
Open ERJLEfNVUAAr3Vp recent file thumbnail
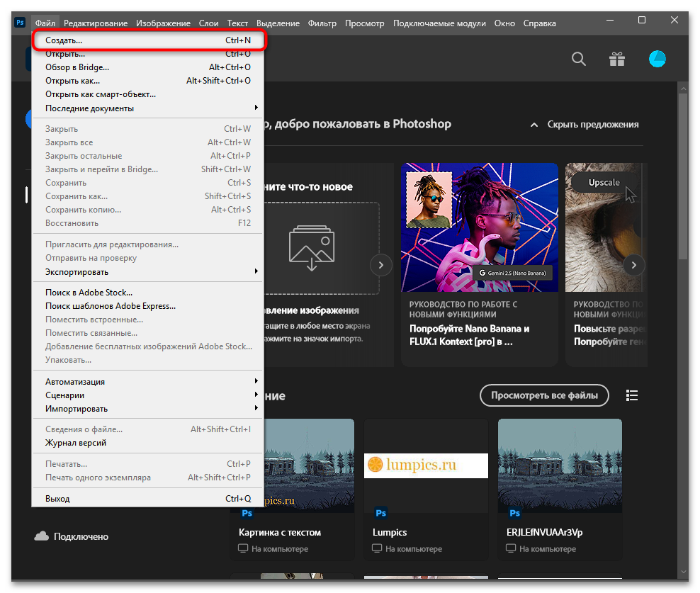560,465
